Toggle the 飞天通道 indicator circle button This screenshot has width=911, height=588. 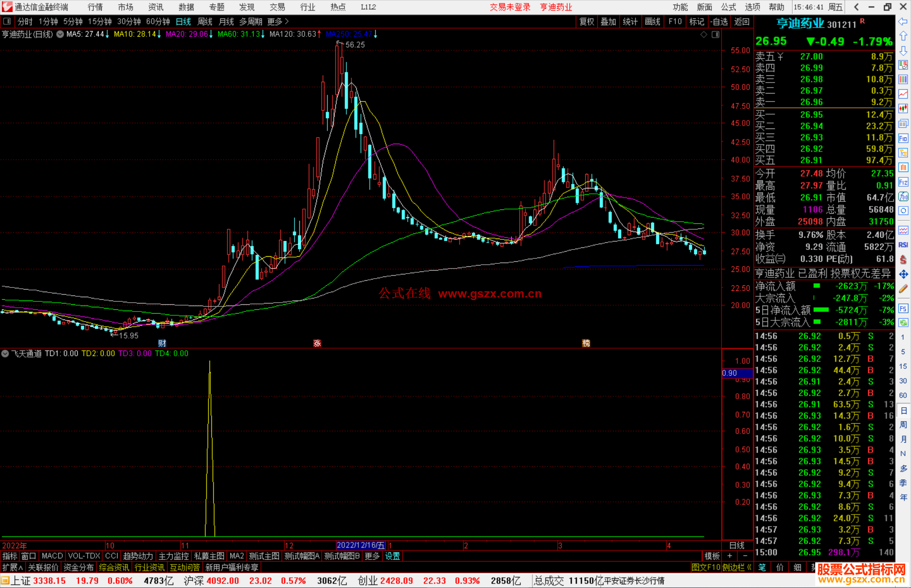pyautogui.click(x=5, y=354)
